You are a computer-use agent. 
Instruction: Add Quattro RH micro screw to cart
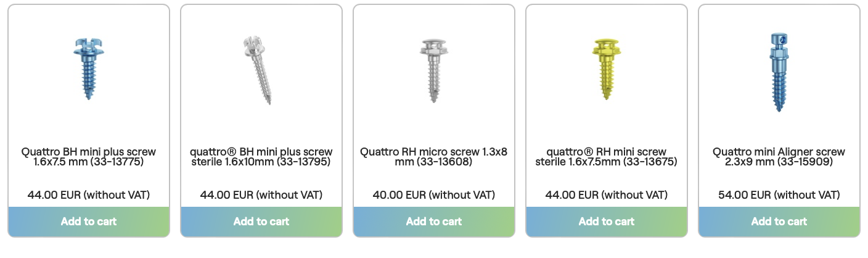[434, 222]
